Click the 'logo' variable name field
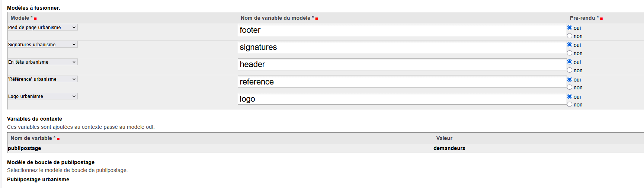This screenshot has width=644, height=188. tap(402, 99)
